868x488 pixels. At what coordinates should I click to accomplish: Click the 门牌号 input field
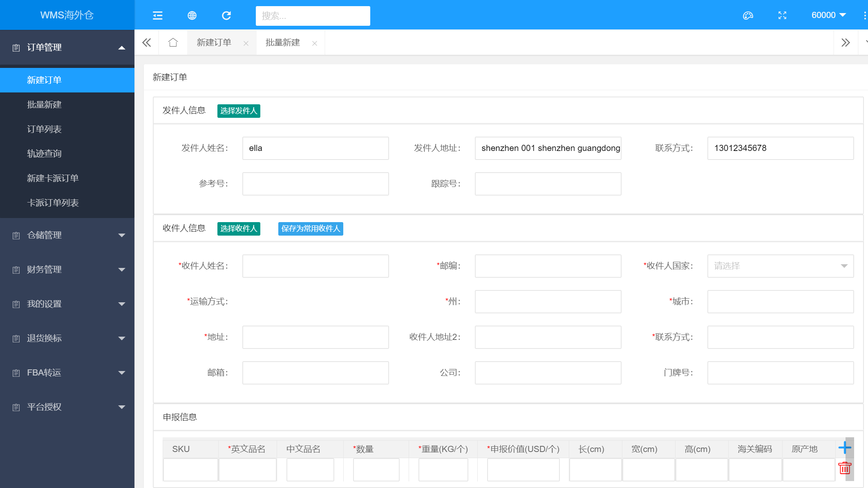(780, 373)
